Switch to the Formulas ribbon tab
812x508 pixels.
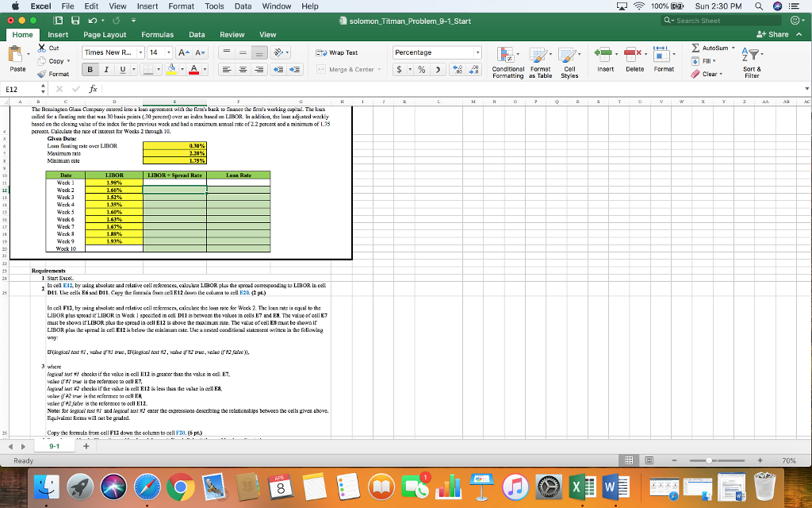(x=157, y=35)
